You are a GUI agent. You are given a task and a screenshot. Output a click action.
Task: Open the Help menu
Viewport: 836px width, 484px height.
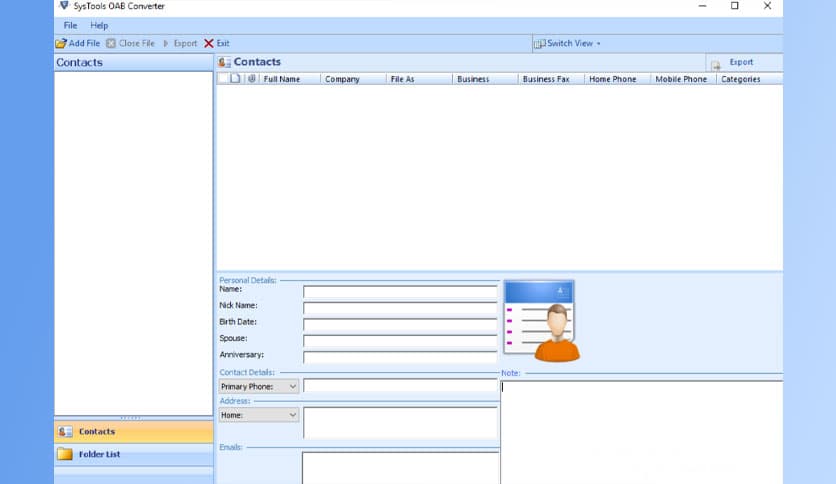point(99,25)
